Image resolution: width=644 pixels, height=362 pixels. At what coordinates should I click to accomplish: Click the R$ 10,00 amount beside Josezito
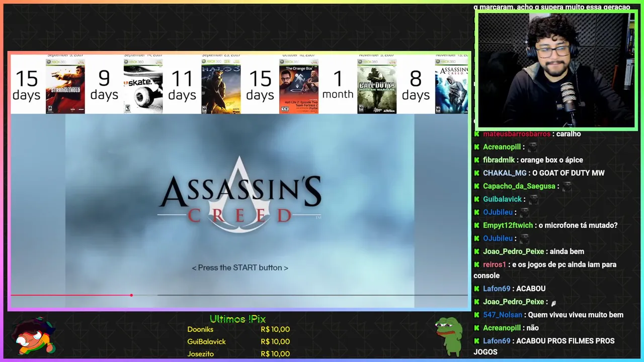point(275,354)
